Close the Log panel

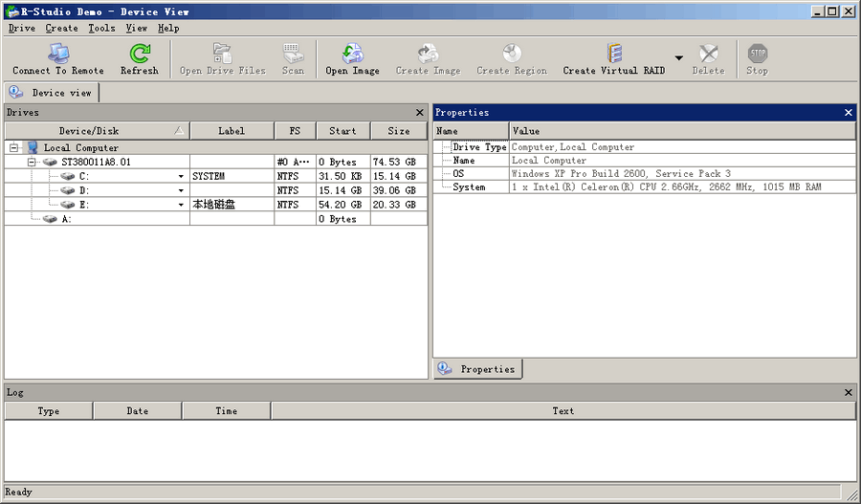pyautogui.click(x=849, y=392)
